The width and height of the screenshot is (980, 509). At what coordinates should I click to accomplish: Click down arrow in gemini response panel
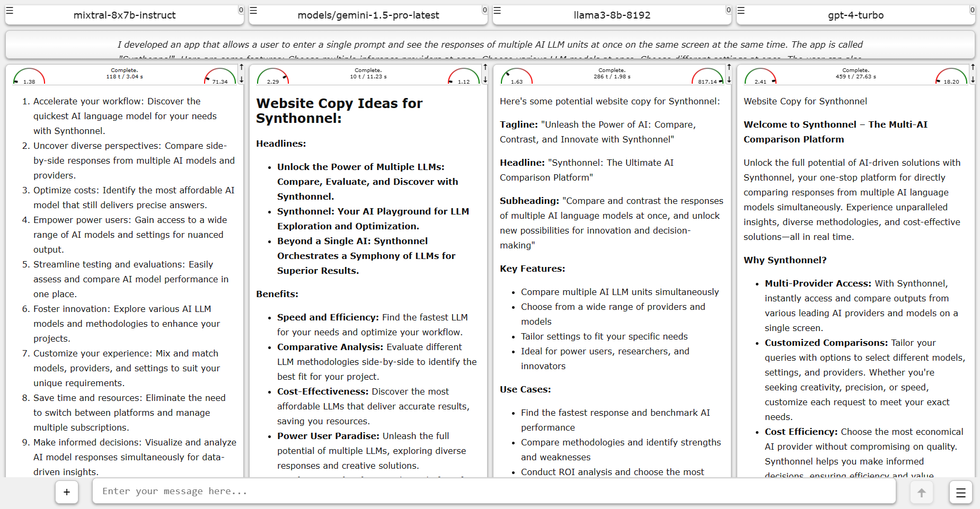tap(485, 79)
